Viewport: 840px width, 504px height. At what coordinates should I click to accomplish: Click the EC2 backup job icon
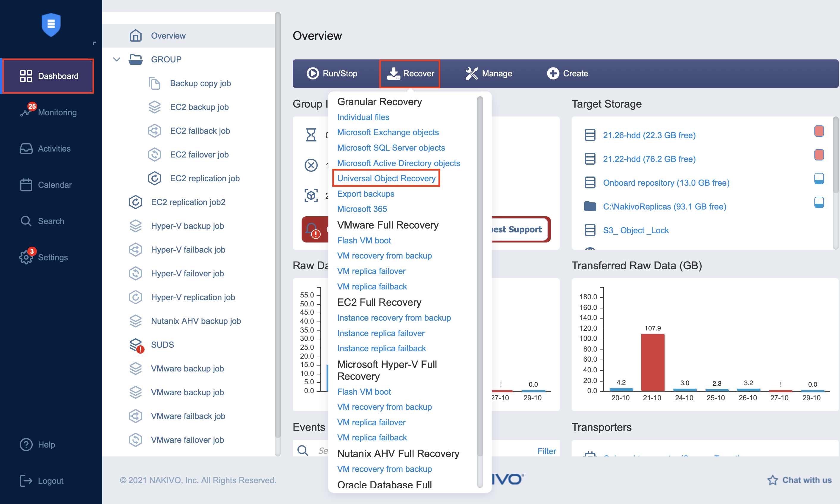tap(155, 107)
